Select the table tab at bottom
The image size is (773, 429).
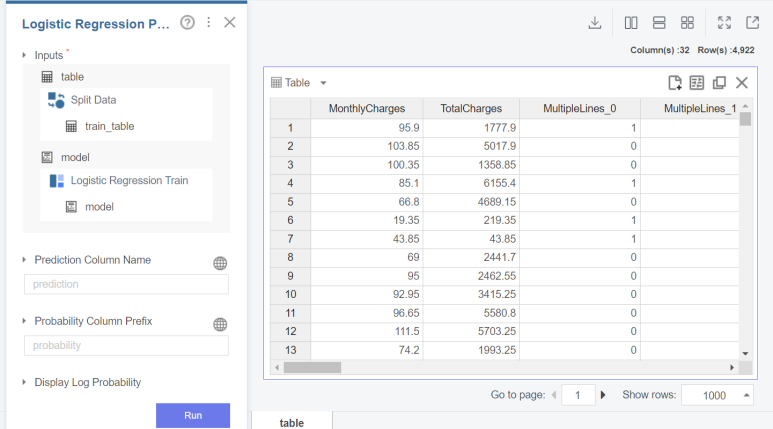(x=292, y=422)
